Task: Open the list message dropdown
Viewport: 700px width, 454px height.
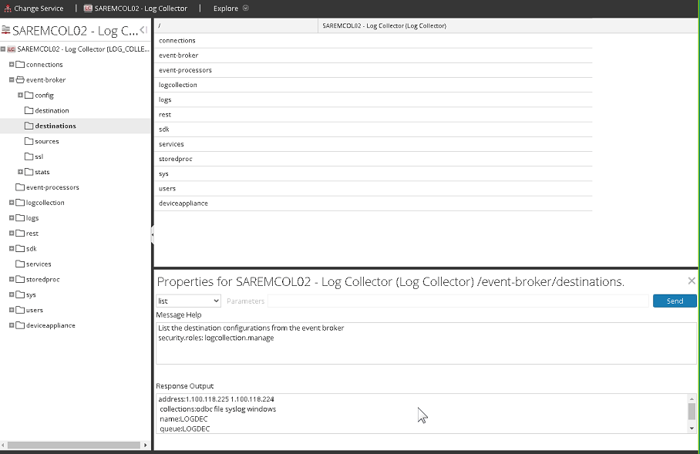Action: point(188,301)
